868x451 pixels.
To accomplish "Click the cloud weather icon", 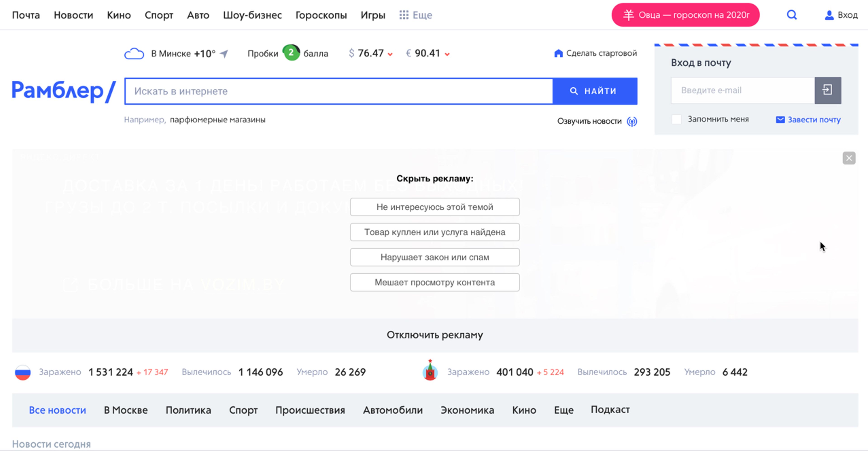I will click(x=134, y=54).
